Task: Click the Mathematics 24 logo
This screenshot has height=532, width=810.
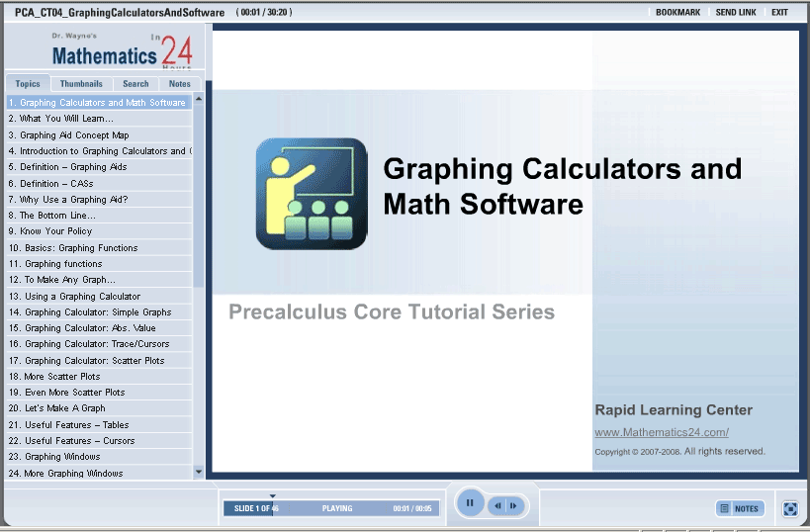Action: (122, 51)
